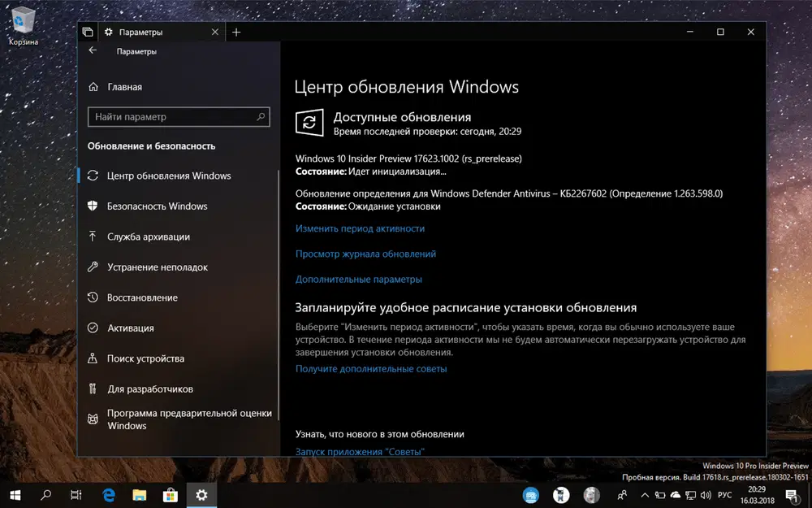Viewport: 812px width, 508px height.
Task: Click the wrench icon beside Устранение неполадок
Action: tap(93, 267)
